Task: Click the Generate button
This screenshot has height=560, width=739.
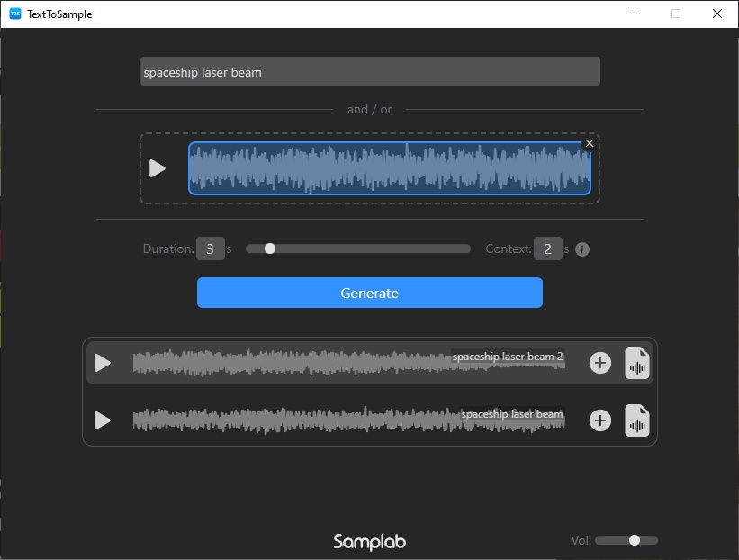Action: 369,293
